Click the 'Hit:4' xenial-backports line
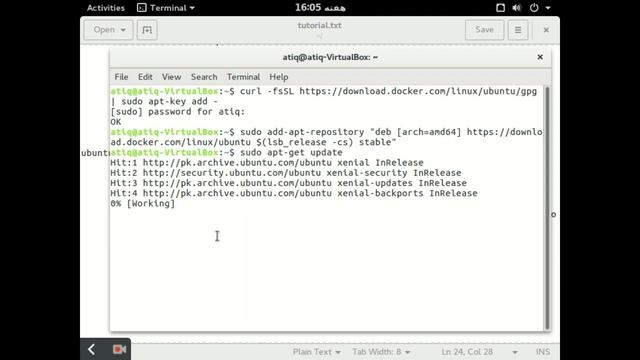640x360 pixels. click(x=294, y=193)
